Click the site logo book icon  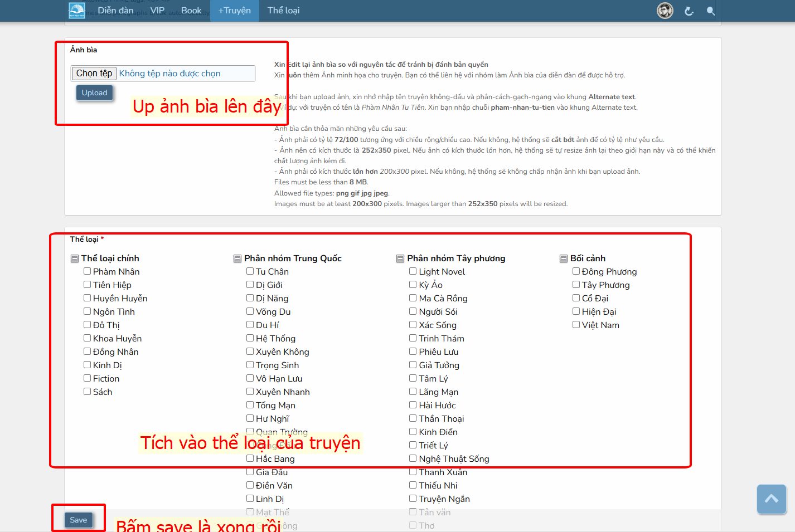pos(77,11)
